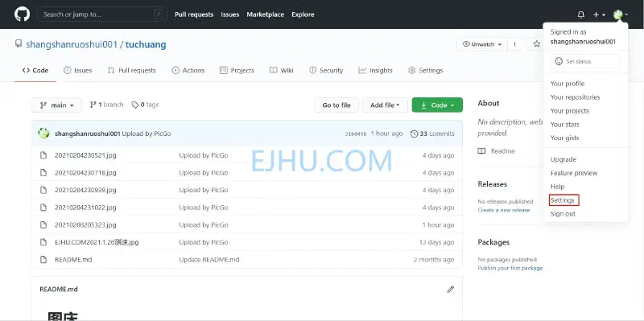Open the green Code dropdown button
The image size is (644, 321).
[437, 105]
